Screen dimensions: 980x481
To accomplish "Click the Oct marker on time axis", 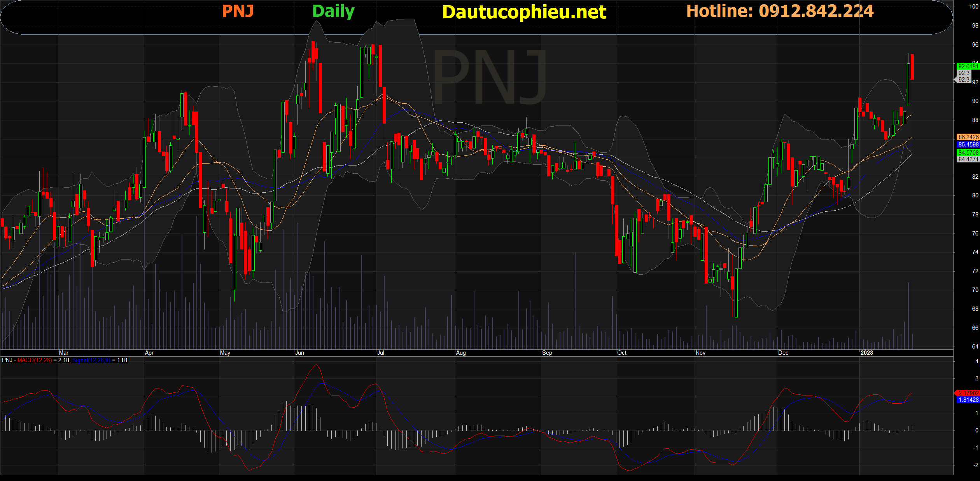I will coord(622,353).
